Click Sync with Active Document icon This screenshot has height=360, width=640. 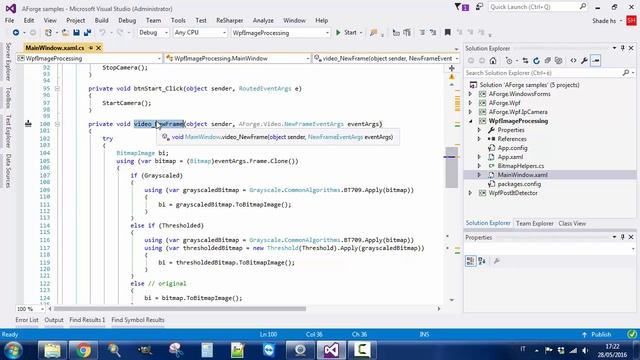(x=525, y=61)
